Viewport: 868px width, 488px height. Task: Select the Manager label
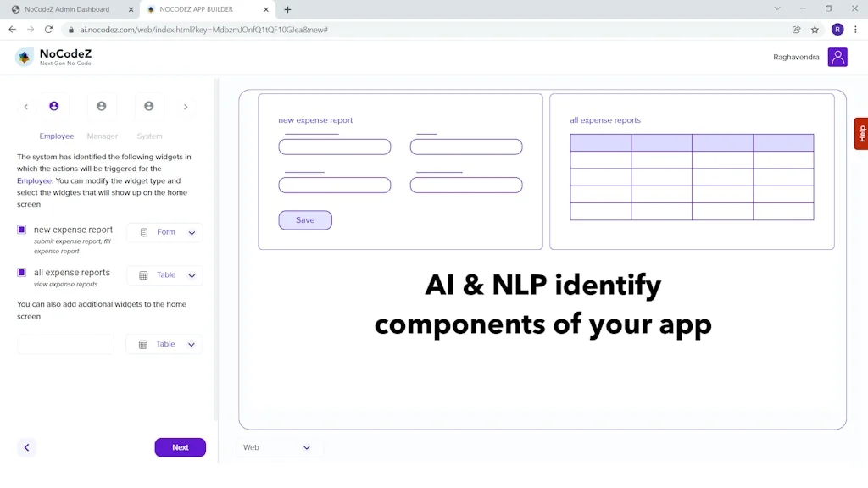click(103, 136)
